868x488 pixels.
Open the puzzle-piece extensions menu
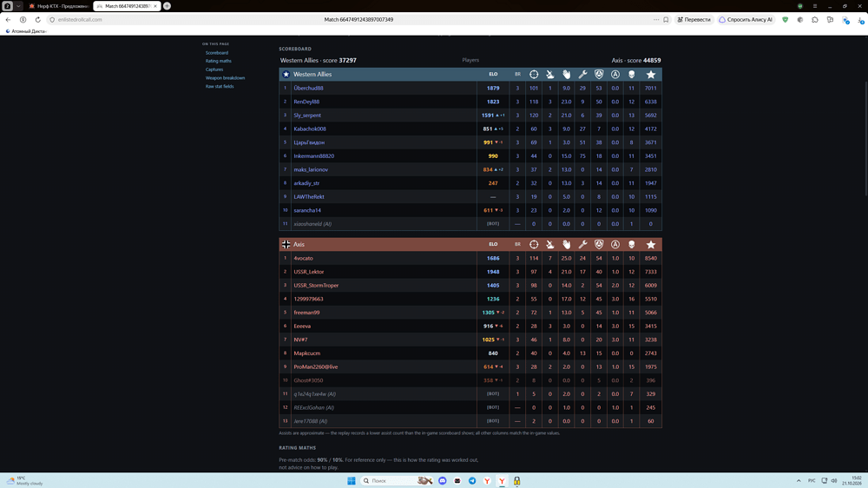pos(815,19)
